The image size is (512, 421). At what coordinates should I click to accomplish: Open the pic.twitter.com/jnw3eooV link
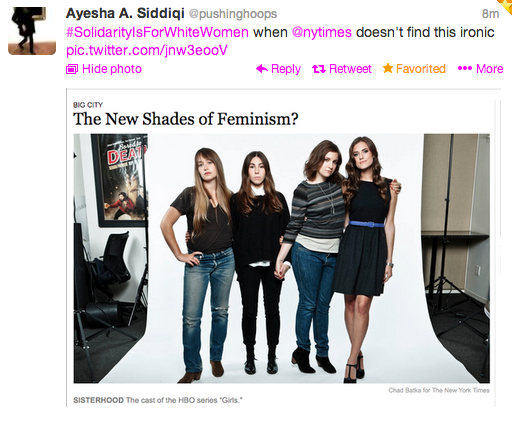147,50
